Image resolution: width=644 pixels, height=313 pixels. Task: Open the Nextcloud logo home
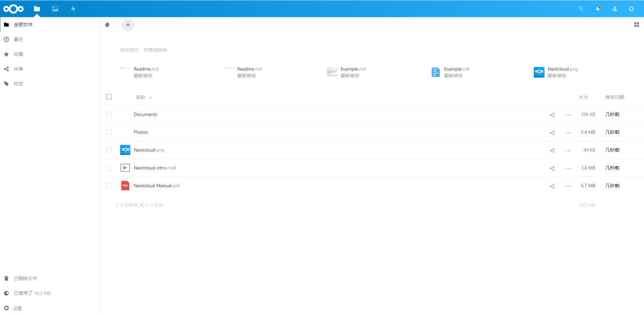tap(14, 9)
